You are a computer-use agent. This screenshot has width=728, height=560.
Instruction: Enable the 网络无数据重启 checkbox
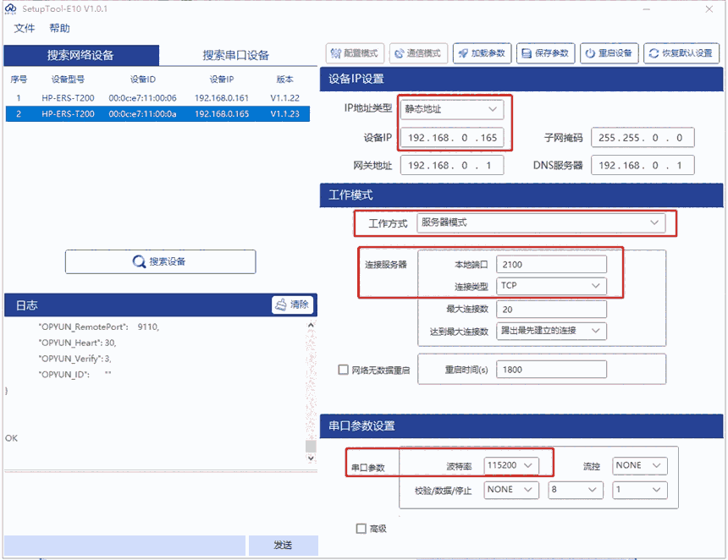click(x=343, y=370)
